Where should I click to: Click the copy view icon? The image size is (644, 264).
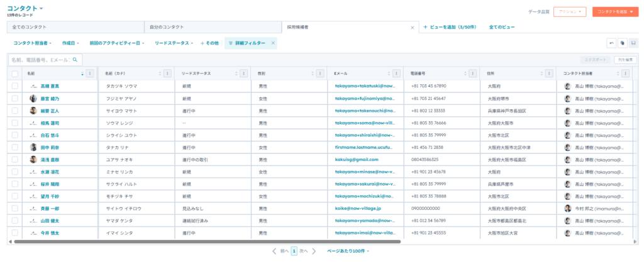coord(622,43)
